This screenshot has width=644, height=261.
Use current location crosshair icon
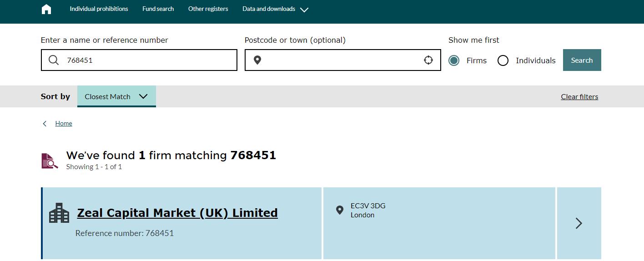click(x=428, y=60)
